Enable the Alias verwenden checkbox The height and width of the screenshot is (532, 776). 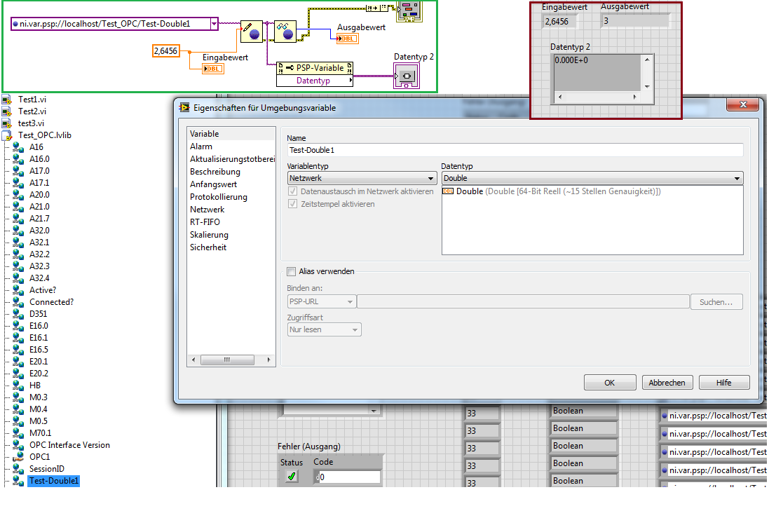[x=292, y=271]
